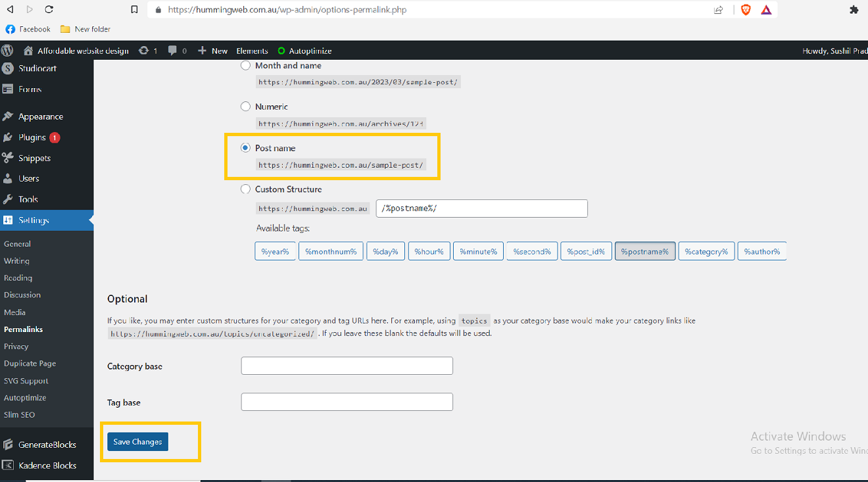The width and height of the screenshot is (868, 482).
Task: Open the New content menu in admin bar
Action: 213,51
